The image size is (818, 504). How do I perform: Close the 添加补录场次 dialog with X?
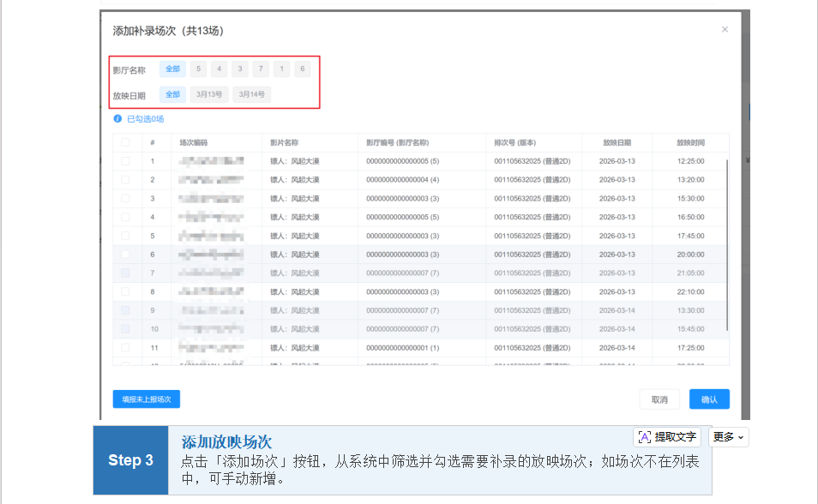point(725,29)
